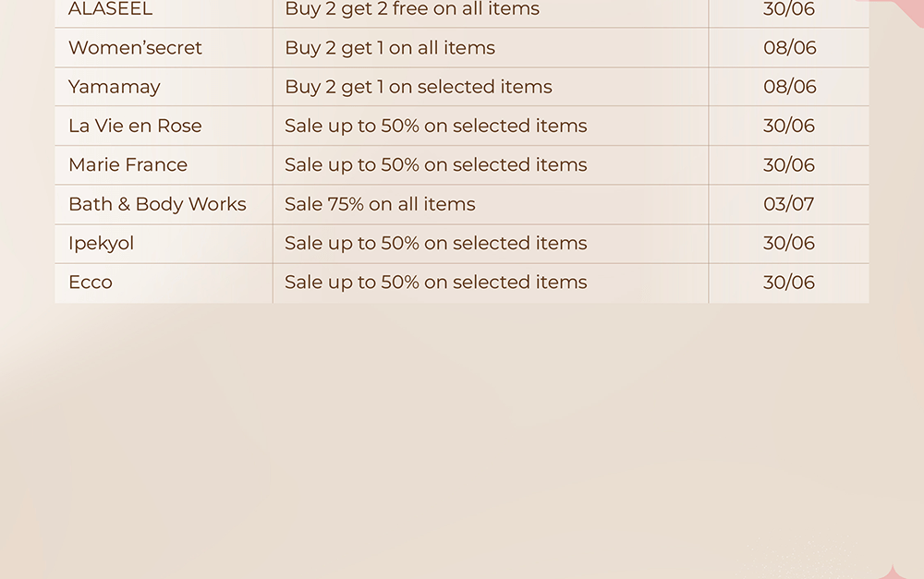Screen dimensions: 924x579
Task: Click 'Sale 75% on all items' offer
Action: point(380,204)
